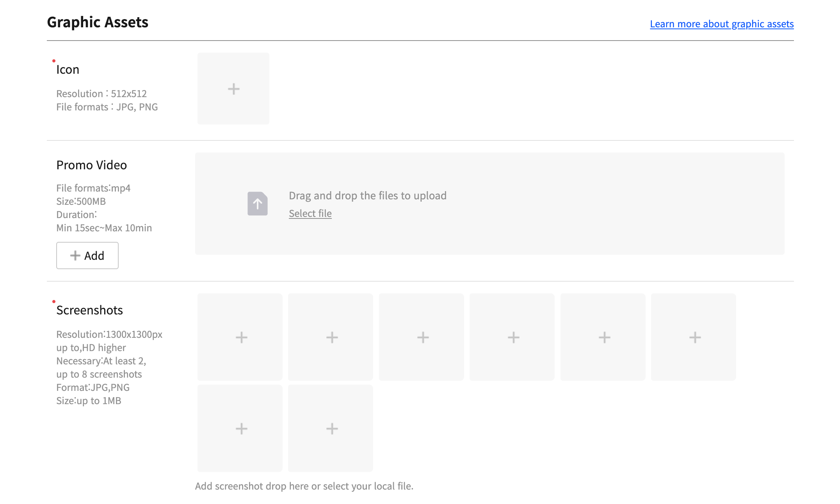Click the Screenshots section label
840x504 pixels.
90,310
